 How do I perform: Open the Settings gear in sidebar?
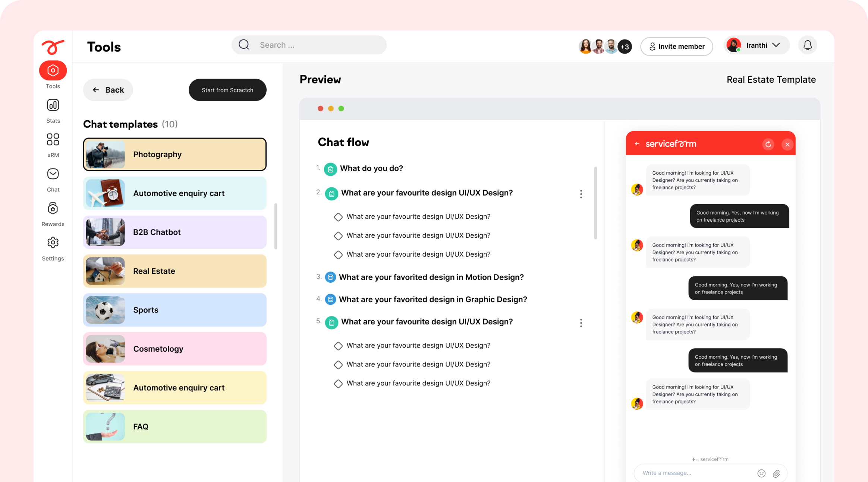pyautogui.click(x=53, y=243)
